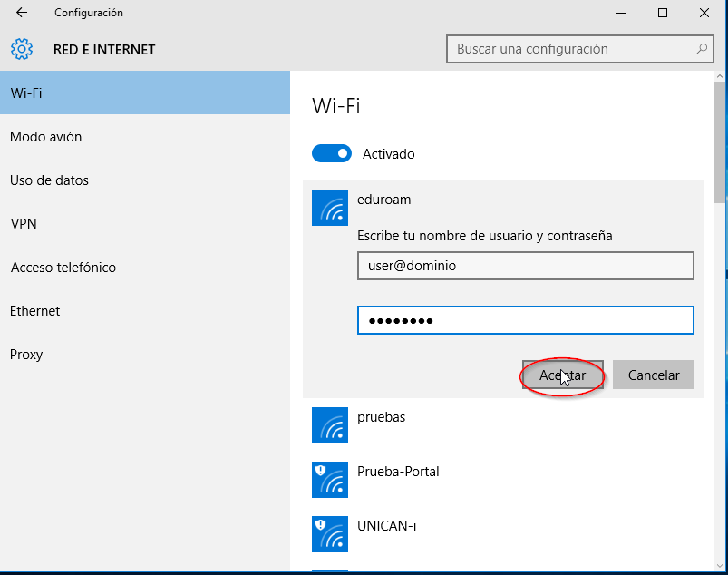Click the settings gear icon
The height and width of the screenshot is (575, 728).
point(22,49)
